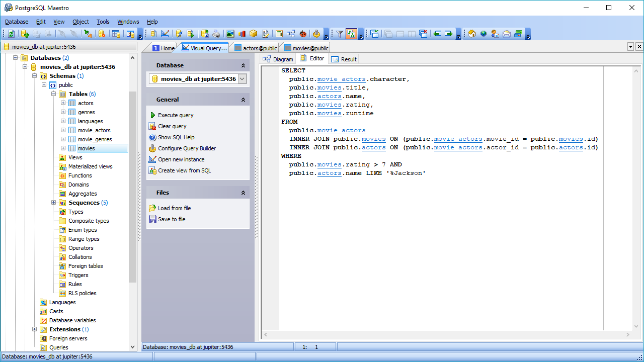Click the editor horizontal scrollbar
This screenshot has width=644, height=362.
pyautogui.click(x=445, y=334)
